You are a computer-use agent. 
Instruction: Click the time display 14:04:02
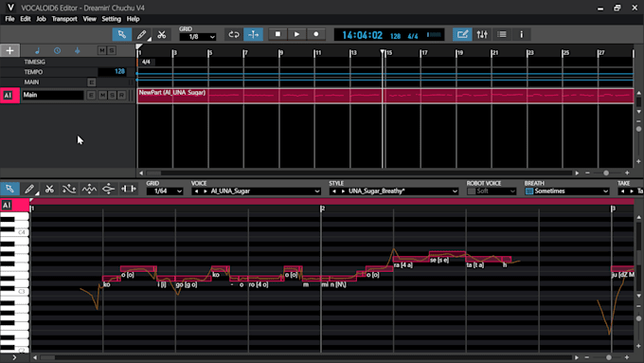362,35
